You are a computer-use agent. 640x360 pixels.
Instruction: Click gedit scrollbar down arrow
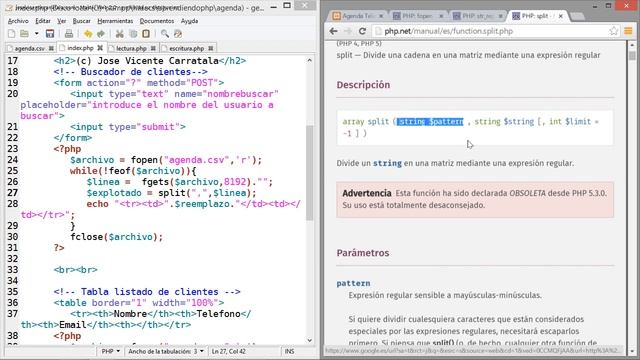pos(310,340)
